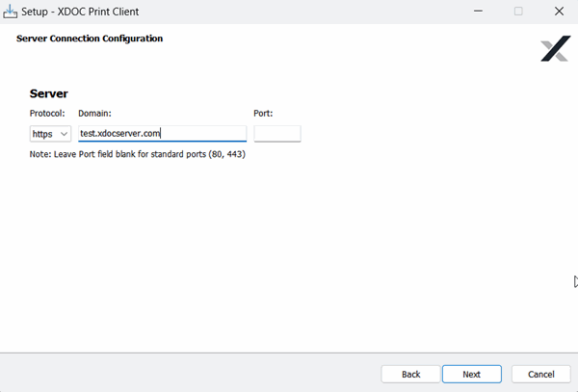Focus the Domain text field
This screenshot has height=392, width=578.
(162, 134)
